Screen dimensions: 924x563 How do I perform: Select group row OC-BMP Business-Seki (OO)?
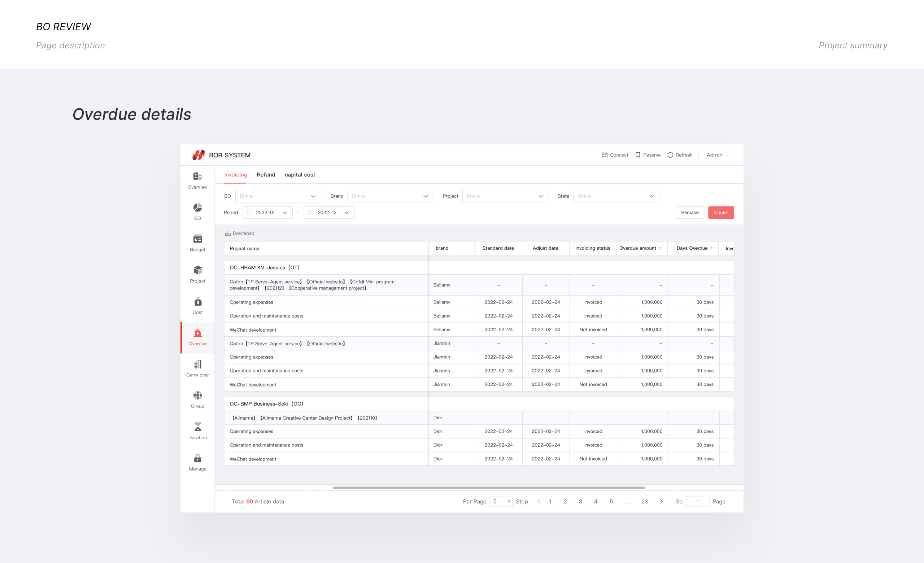479,404
